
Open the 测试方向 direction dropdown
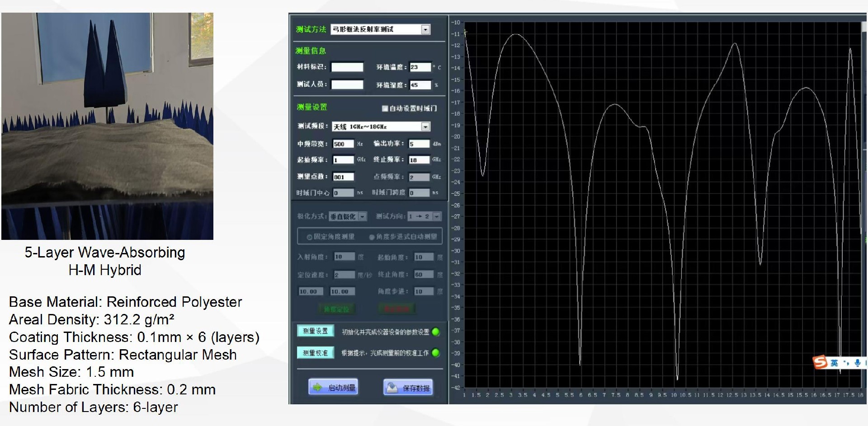(x=436, y=217)
